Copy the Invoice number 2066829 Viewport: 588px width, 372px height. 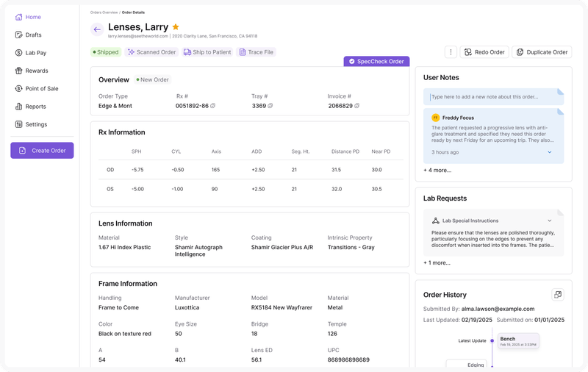[356, 106]
